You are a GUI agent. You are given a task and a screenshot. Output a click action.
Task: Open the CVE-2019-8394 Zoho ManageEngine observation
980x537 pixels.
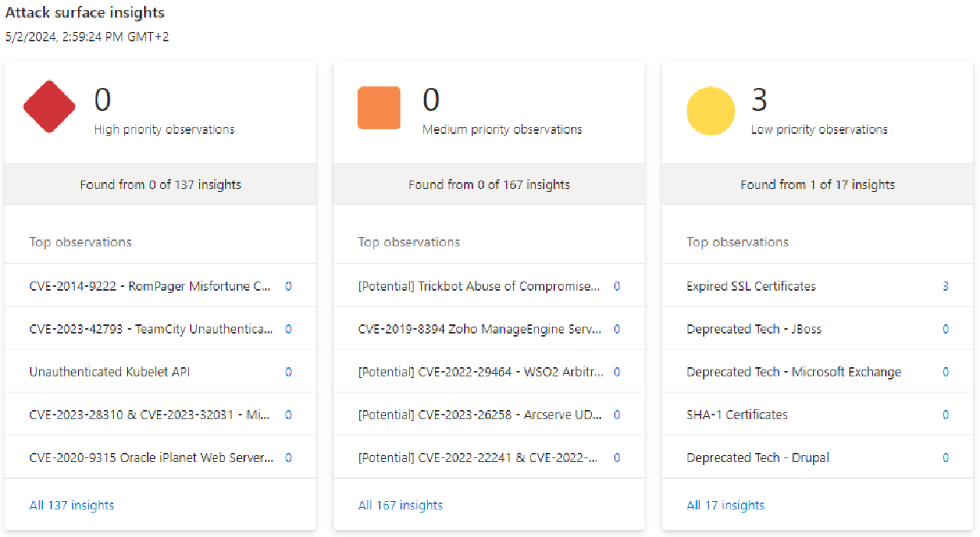point(480,329)
